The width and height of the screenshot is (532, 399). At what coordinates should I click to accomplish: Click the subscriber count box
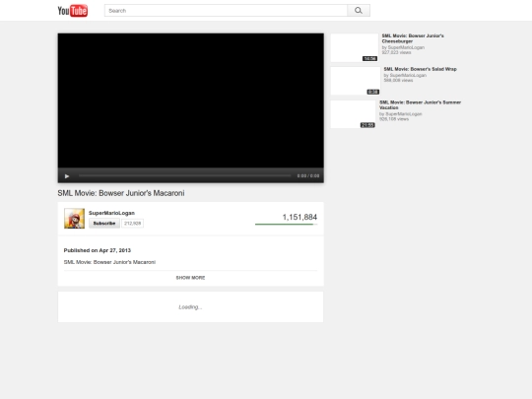(x=132, y=224)
